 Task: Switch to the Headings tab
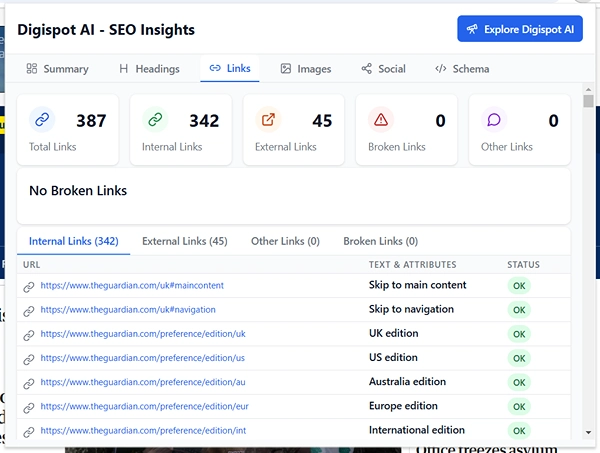tap(149, 69)
